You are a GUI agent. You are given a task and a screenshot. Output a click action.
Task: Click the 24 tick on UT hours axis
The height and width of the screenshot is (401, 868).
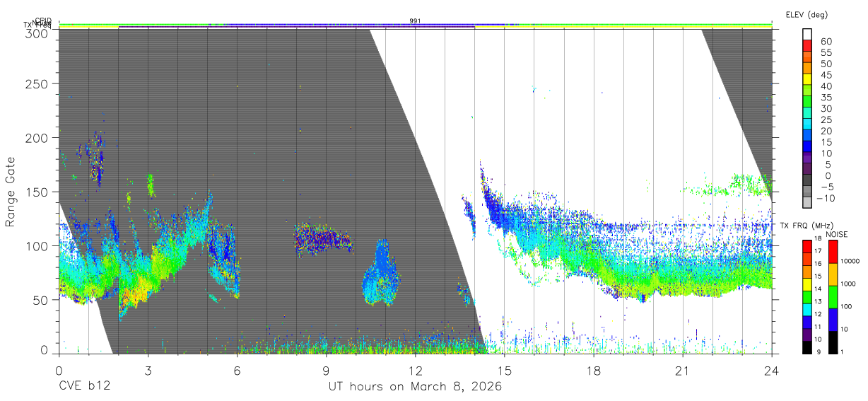pyautogui.click(x=772, y=371)
